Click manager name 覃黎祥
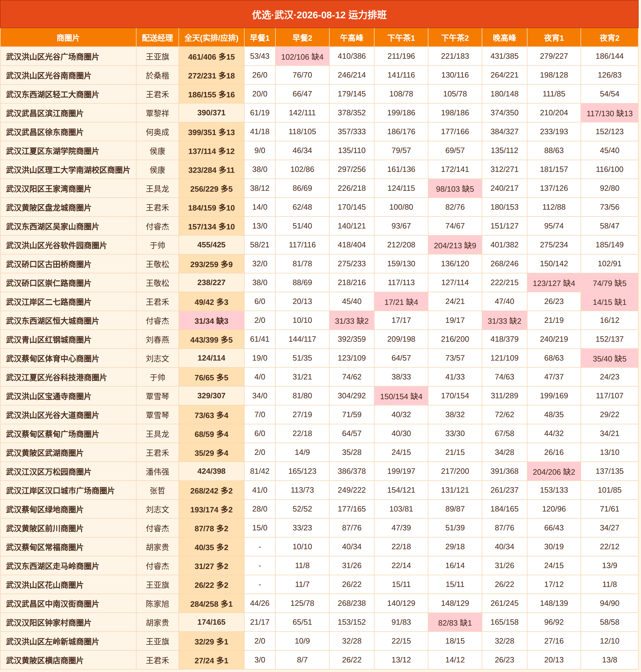The height and width of the screenshot is (672, 641). point(157,113)
